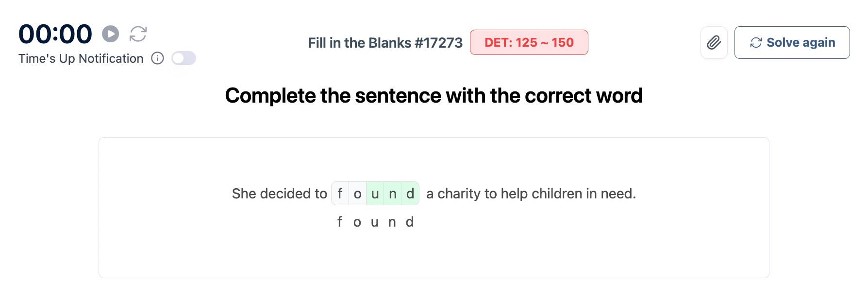Image resolution: width=868 pixels, height=284 pixels.
Task: Click the last letter box "d"
Action: tap(410, 194)
